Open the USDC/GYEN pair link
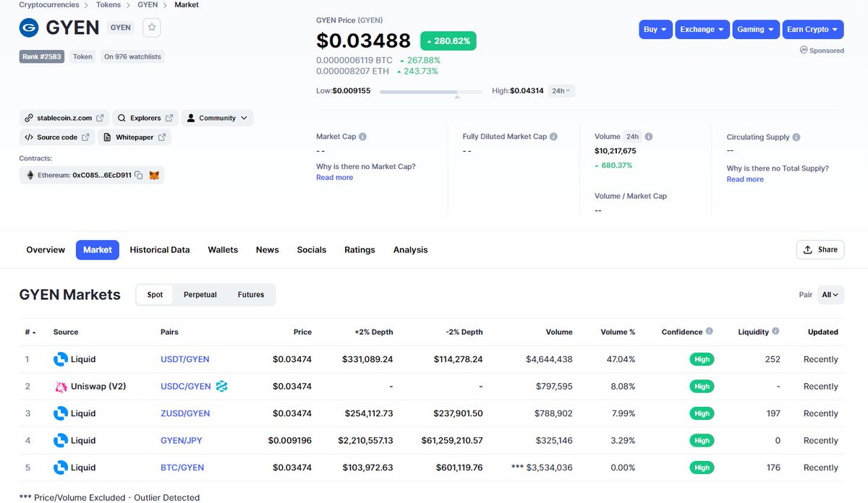Image resolution: width=868 pixels, height=503 pixels. (186, 387)
